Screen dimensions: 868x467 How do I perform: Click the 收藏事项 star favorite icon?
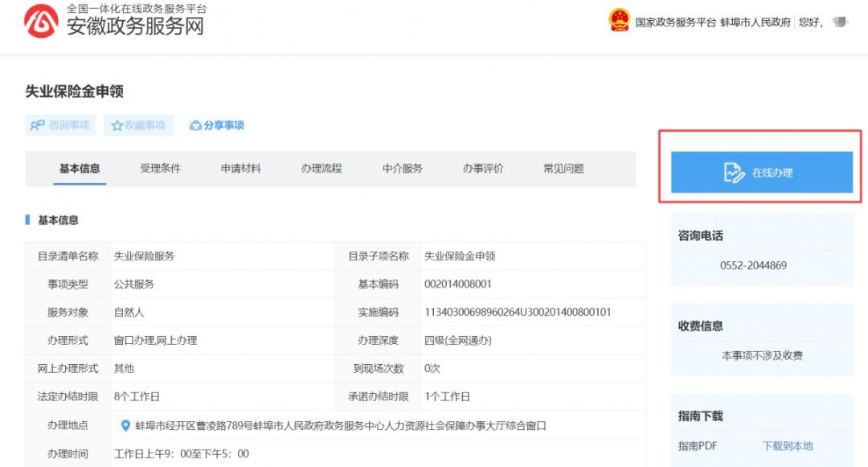pyautogui.click(x=117, y=125)
